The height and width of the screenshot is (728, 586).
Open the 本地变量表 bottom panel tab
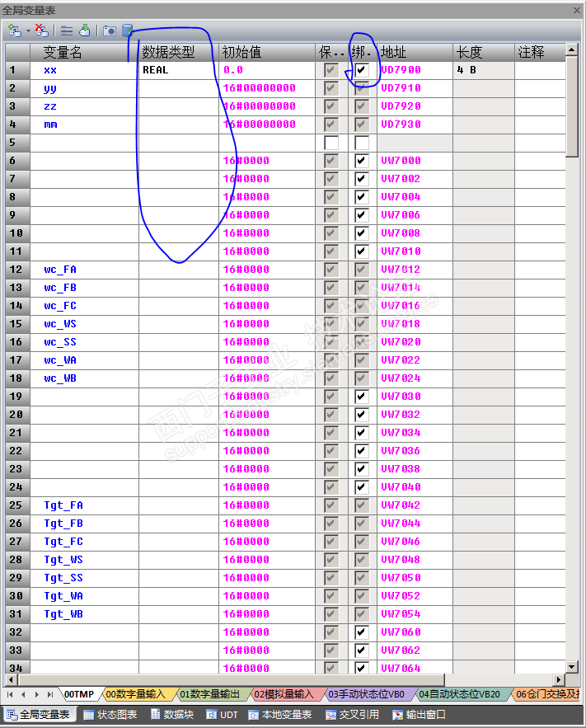click(280, 715)
